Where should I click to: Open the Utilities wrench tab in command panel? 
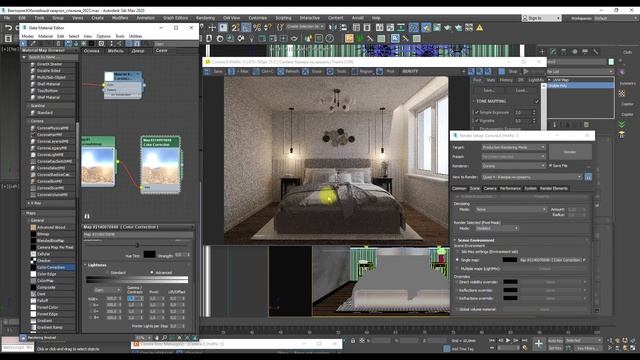[596, 52]
